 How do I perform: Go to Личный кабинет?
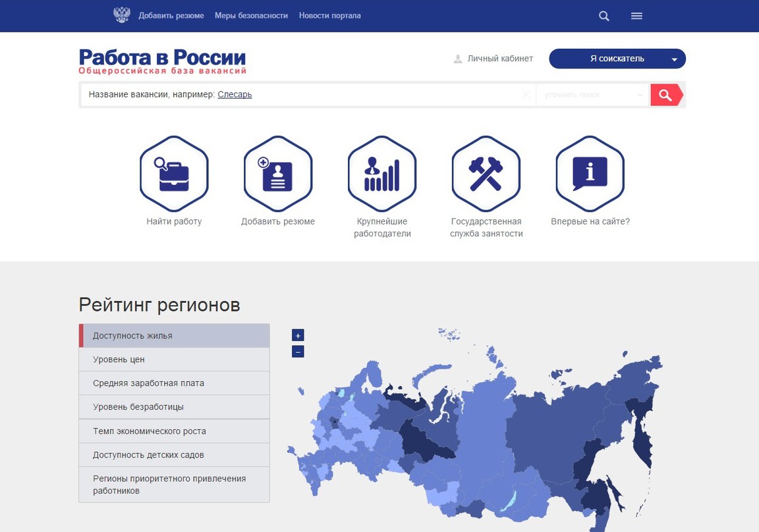click(500, 59)
